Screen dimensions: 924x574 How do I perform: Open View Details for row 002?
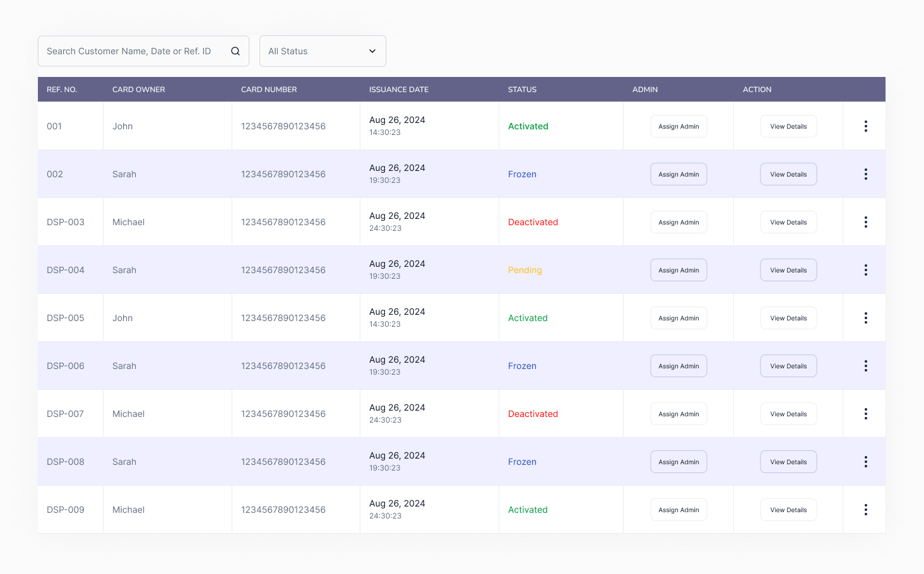[788, 174]
